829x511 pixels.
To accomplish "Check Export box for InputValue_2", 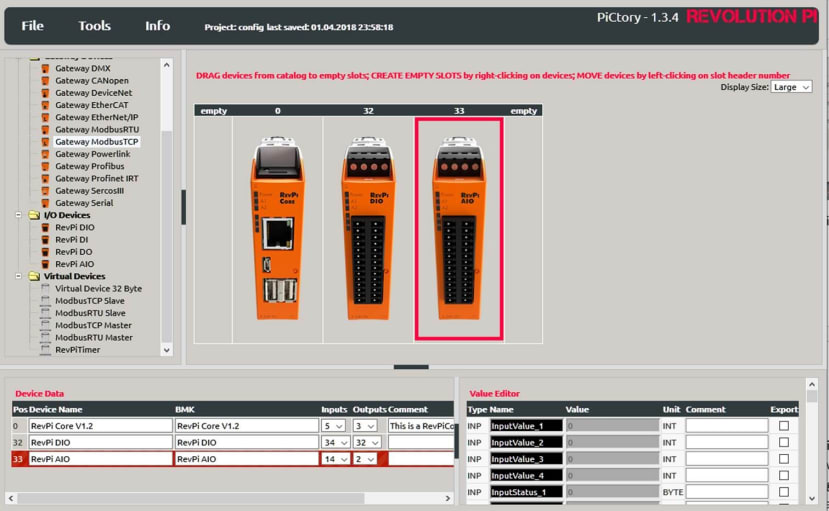I will [x=784, y=442].
